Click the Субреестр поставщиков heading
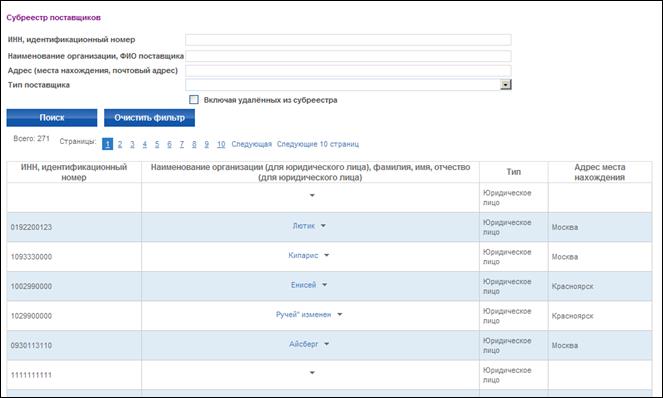The height and width of the screenshot is (398, 663). click(x=53, y=18)
